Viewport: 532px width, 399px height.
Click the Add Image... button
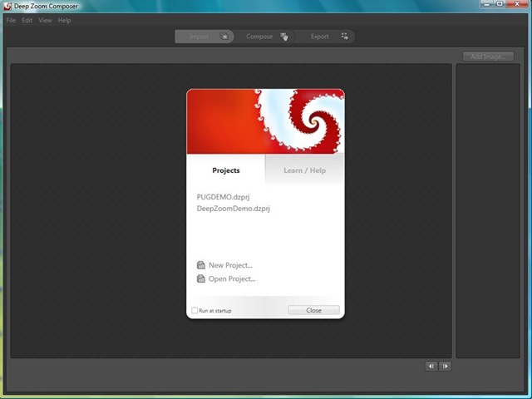click(x=488, y=57)
